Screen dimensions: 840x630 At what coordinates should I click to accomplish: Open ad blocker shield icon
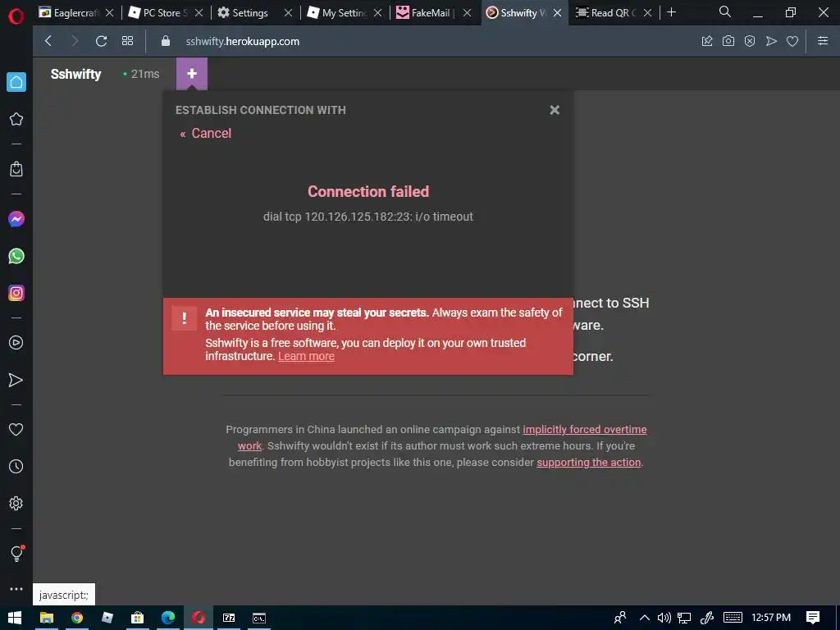coord(750,41)
